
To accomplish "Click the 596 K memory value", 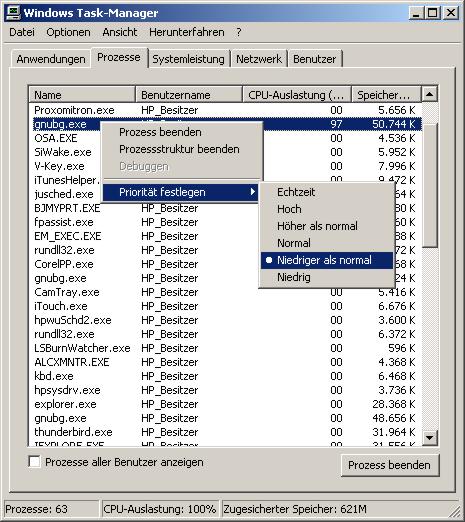I will (x=402, y=348).
